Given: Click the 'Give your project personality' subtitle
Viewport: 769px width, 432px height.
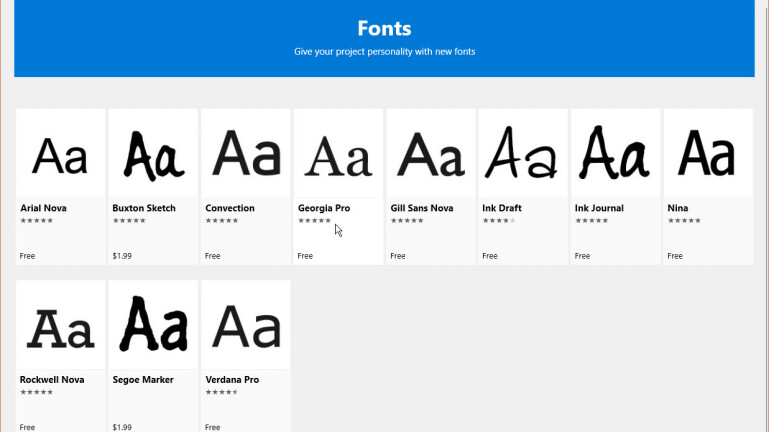Looking at the screenshot, I should click(x=384, y=51).
